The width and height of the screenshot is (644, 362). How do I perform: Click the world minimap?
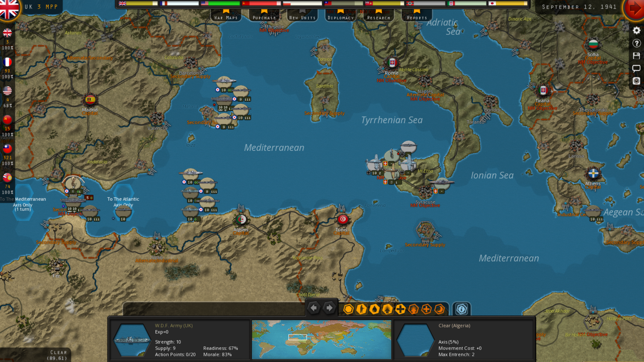[x=321, y=339]
